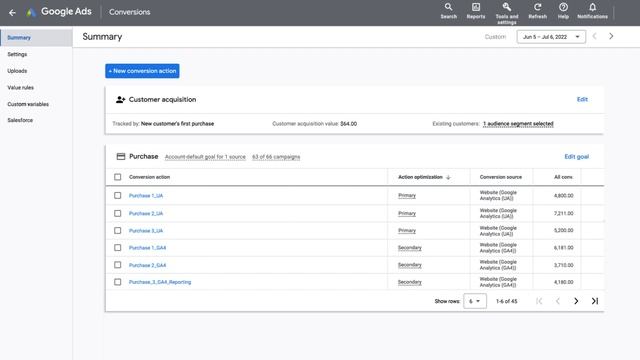Click the 7,211.00 conversions value
Image resolution: width=640 pixels, height=360 pixels.
coord(563,213)
